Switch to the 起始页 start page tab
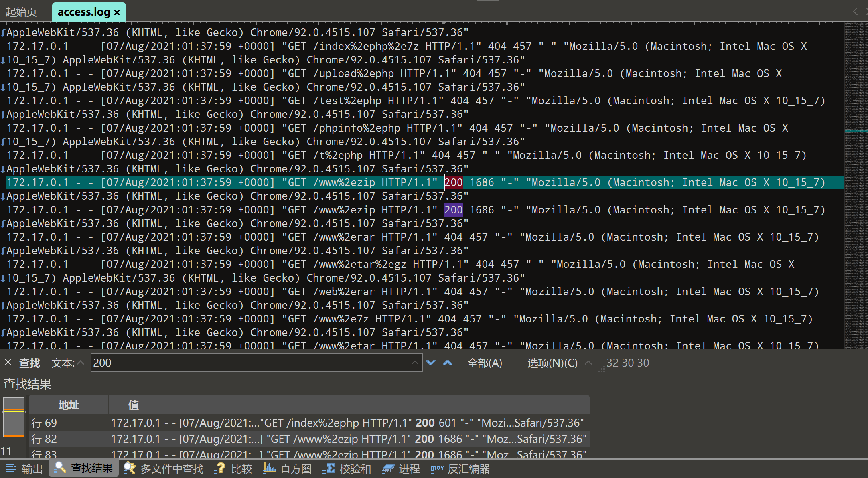868x478 pixels. coord(22,12)
